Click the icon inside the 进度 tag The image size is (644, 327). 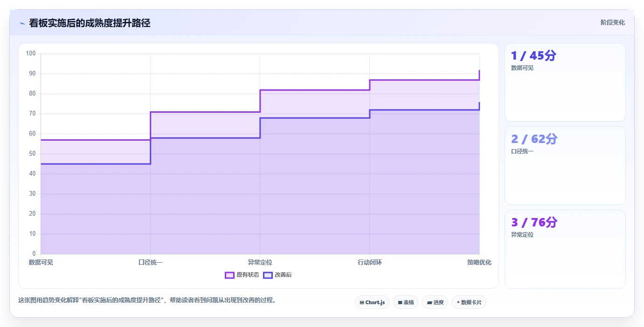coord(429,302)
